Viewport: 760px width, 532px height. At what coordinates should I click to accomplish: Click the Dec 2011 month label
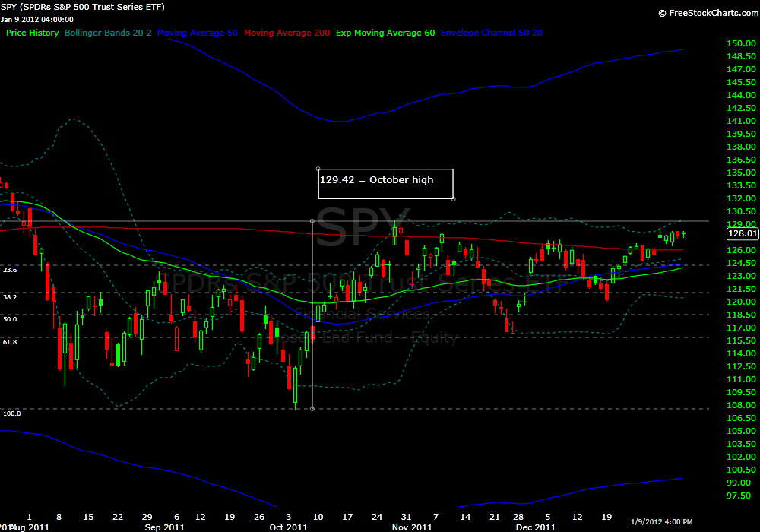[536, 527]
